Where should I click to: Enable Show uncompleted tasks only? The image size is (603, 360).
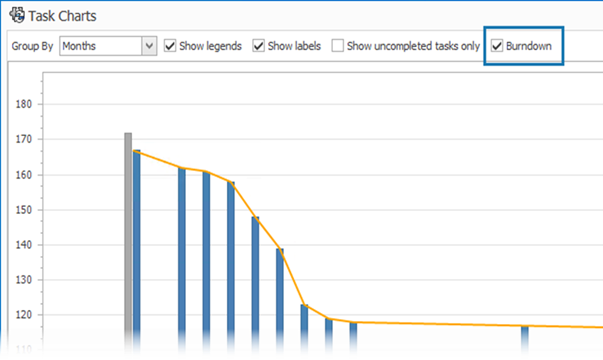[338, 46]
